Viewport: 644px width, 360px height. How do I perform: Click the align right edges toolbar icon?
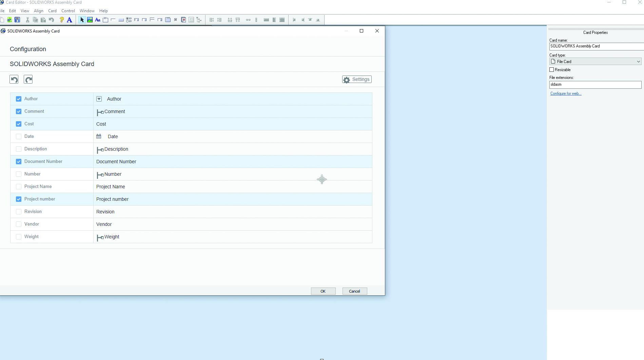click(x=219, y=20)
